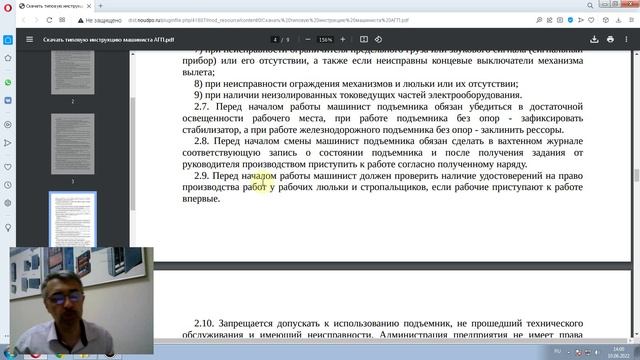The width and height of the screenshot is (640, 360).
Task: Close the PDF browser tab
Action: tap(89, 6)
